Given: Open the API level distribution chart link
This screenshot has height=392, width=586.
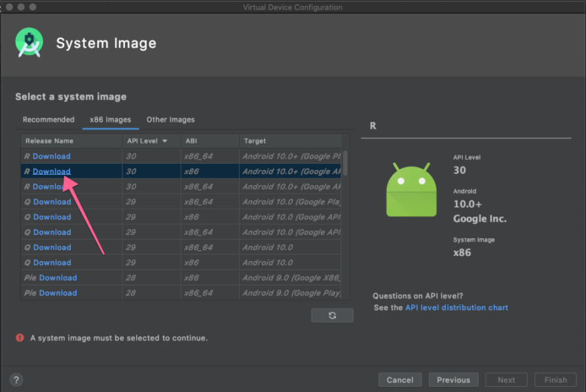Looking at the screenshot, I should point(456,308).
